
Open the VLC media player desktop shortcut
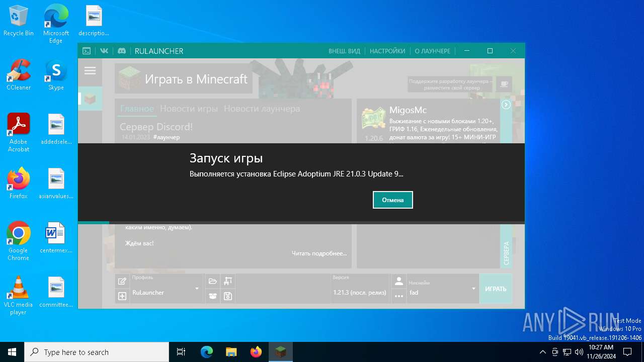[19, 296]
